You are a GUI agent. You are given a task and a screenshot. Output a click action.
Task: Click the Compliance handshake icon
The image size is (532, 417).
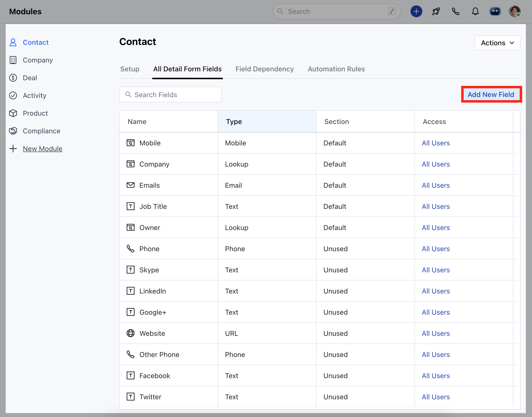(13, 131)
